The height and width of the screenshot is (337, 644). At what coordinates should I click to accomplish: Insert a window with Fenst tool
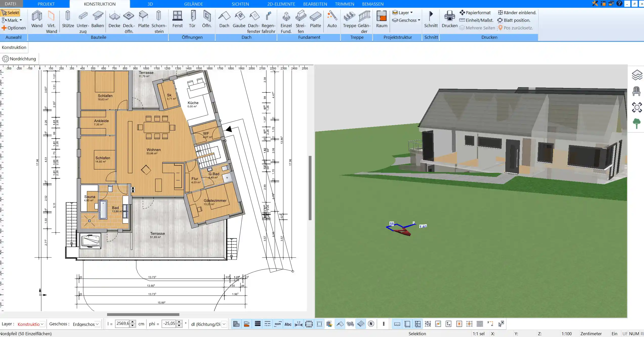click(x=177, y=19)
